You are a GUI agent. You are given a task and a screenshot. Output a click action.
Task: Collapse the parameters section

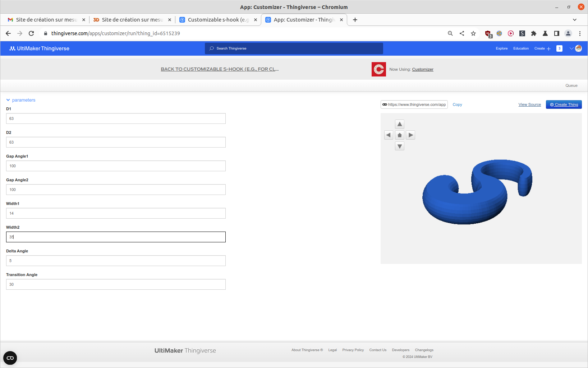tap(21, 100)
